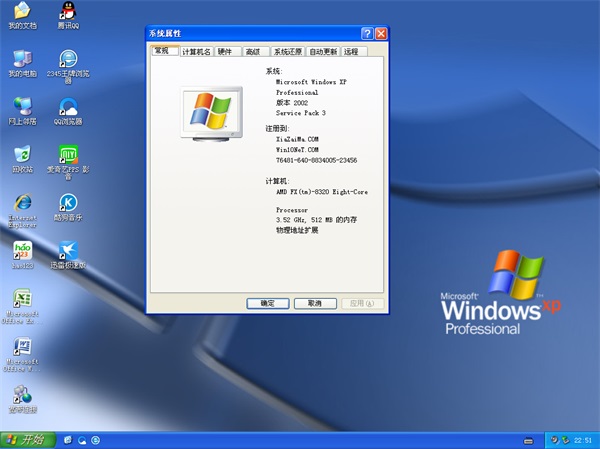This screenshot has height=449, width=600.
Task: Switch to the 计算机名 tab
Action: coord(195,51)
